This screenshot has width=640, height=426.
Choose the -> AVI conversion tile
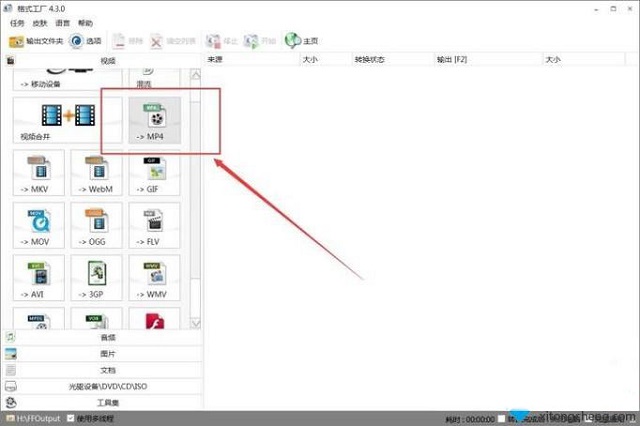pyautogui.click(x=39, y=278)
